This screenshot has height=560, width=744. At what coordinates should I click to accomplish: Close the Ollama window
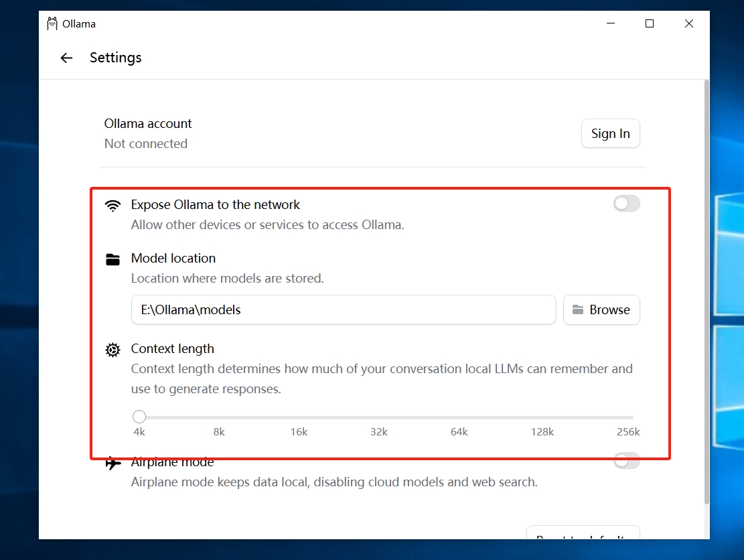coord(689,23)
